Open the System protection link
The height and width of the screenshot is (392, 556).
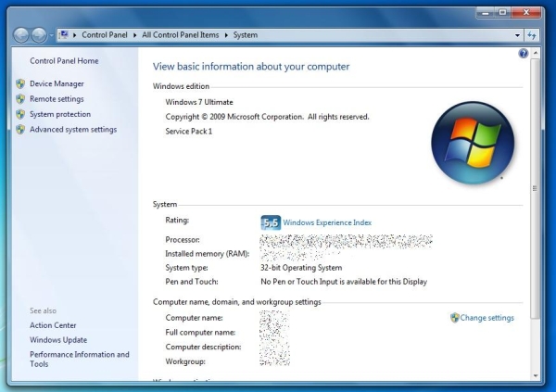[x=60, y=114]
